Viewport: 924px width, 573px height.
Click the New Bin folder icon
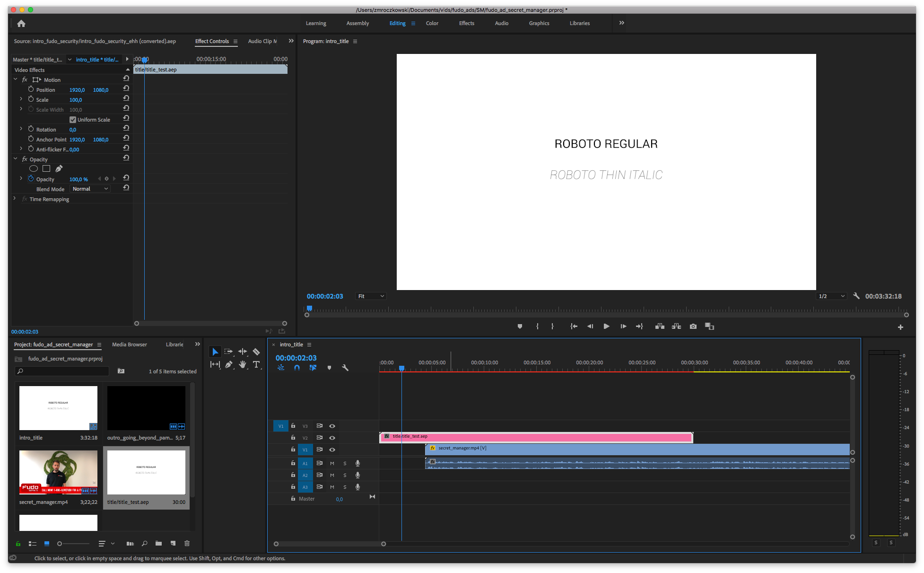pyautogui.click(x=158, y=544)
